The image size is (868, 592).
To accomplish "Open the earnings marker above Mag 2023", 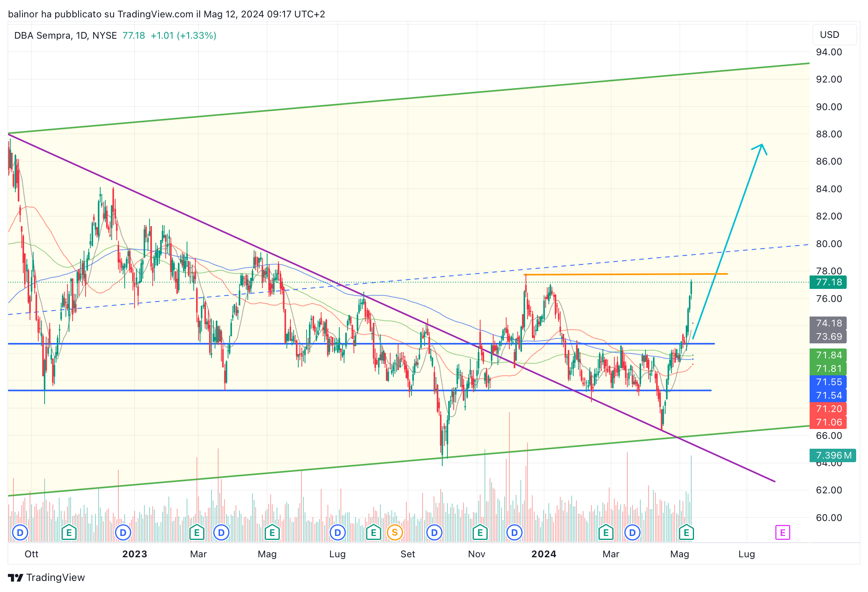I will click(x=272, y=533).
